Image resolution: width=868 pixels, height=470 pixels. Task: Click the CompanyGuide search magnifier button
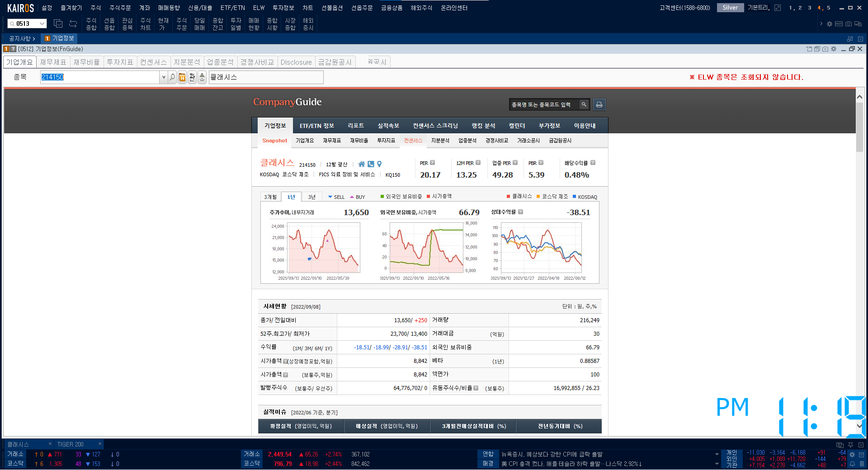point(584,104)
